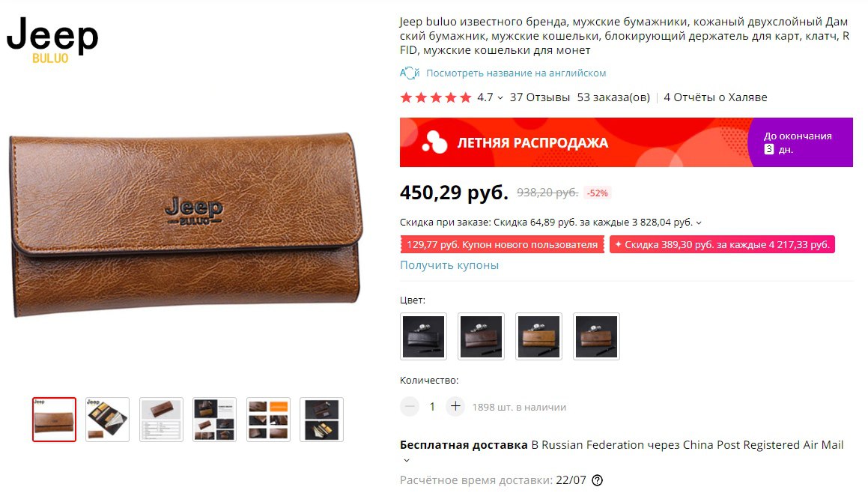Open '4 Отчёты о Халяве' reports

click(x=715, y=97)
